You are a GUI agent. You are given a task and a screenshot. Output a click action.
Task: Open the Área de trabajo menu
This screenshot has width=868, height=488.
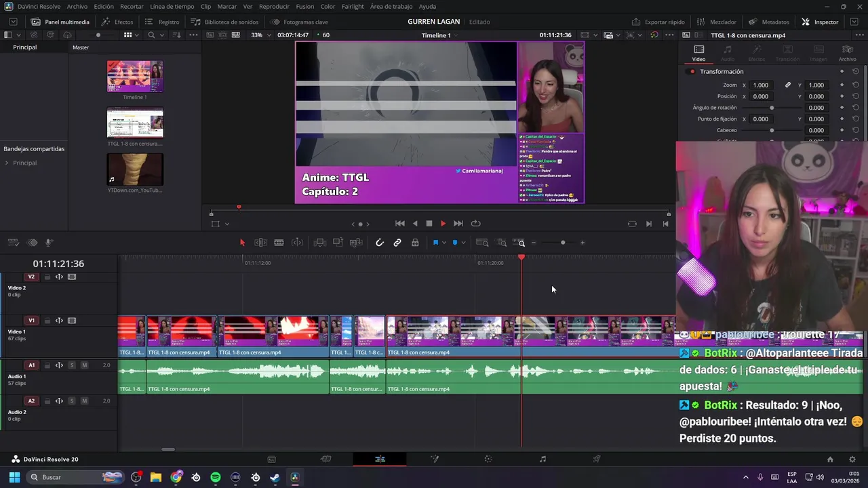click(x=391, y=6)
